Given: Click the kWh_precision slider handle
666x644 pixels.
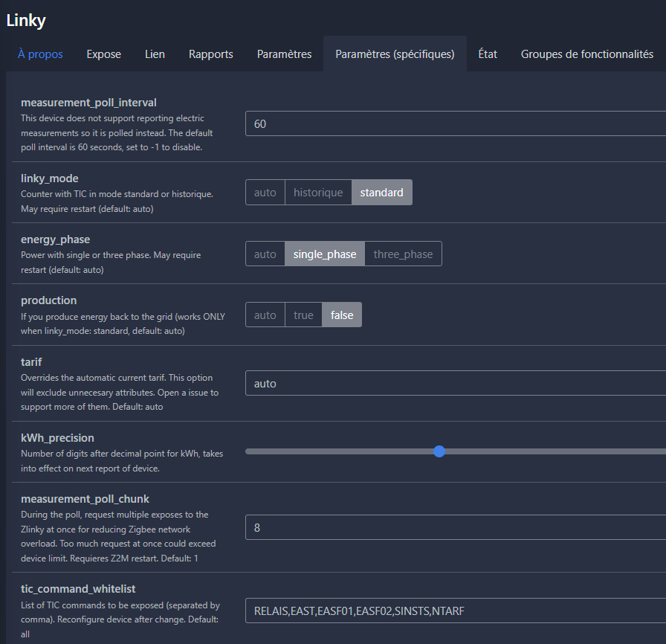Looking at the screenshot, I should [x=439, y=451].
